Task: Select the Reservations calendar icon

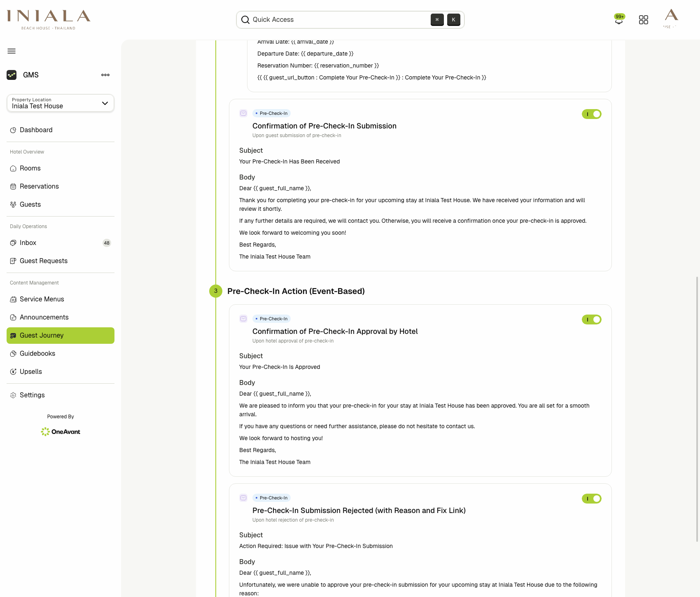Action: 14,186
